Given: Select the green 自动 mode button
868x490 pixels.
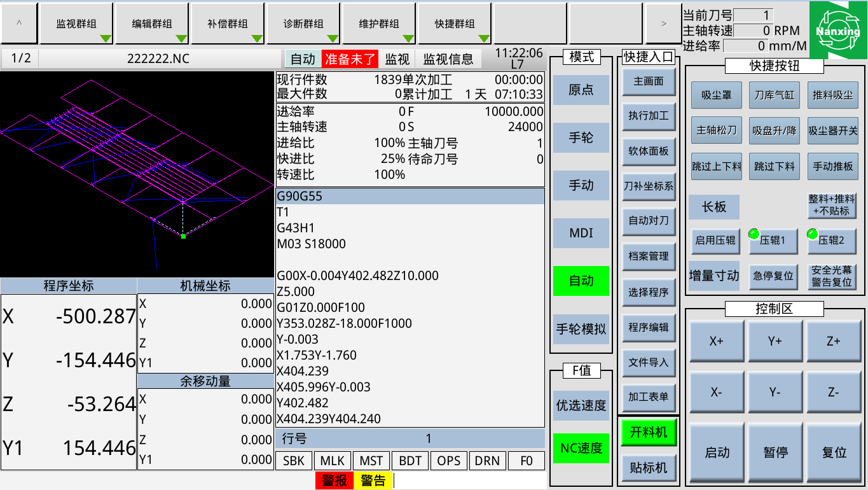Looking at the screenshot, I should tap(581, 281).
